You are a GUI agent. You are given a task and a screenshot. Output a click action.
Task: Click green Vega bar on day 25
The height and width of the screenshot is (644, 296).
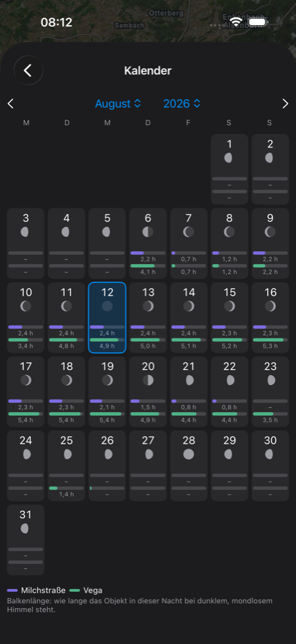point(53,488)
